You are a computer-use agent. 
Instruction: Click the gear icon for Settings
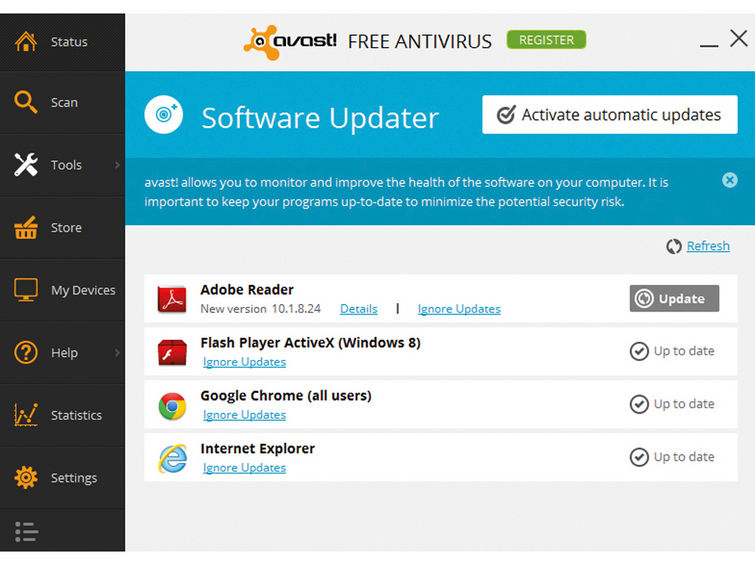(x=26, y=477)
